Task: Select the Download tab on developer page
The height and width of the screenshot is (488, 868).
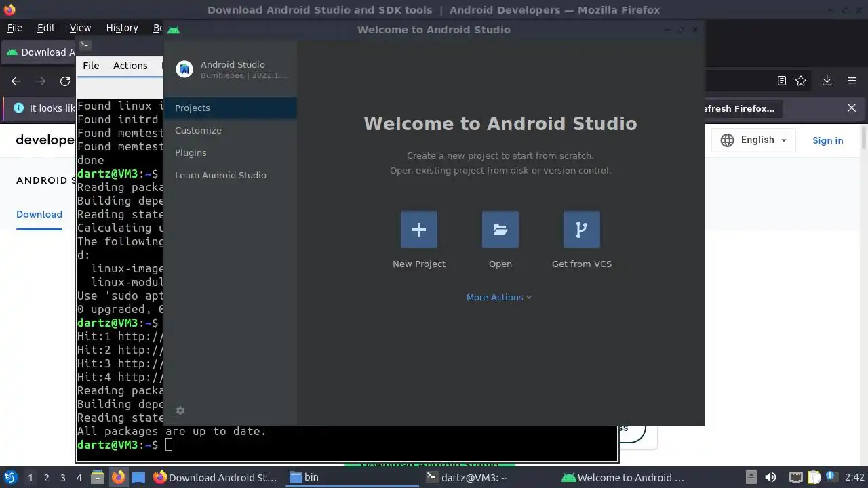Action: pyautogui.click(x=39, y=214)
